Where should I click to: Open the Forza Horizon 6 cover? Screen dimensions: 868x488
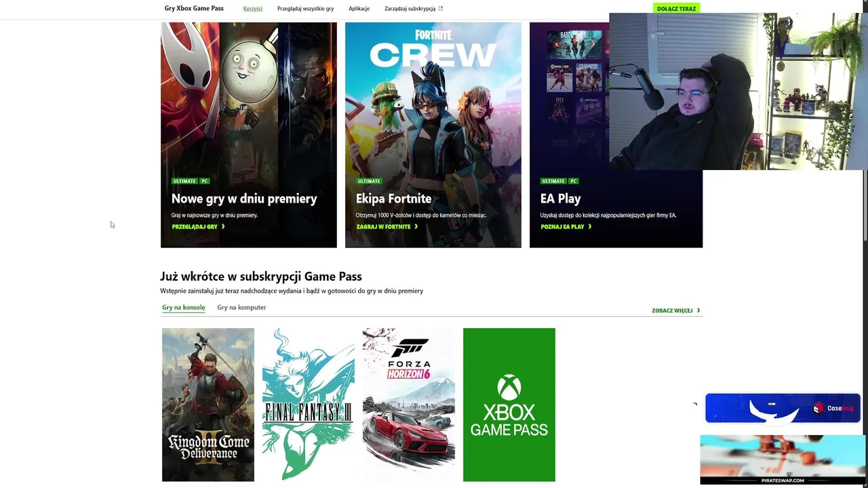pos(409,405)
